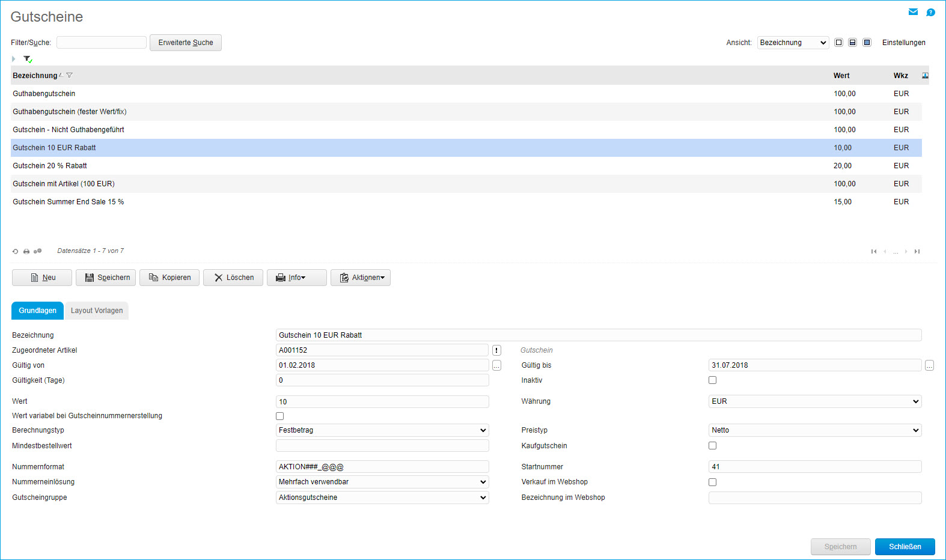Open the Nummerneinlösung dropdown
Screen dimensions: 946x560
coord(382,482)
